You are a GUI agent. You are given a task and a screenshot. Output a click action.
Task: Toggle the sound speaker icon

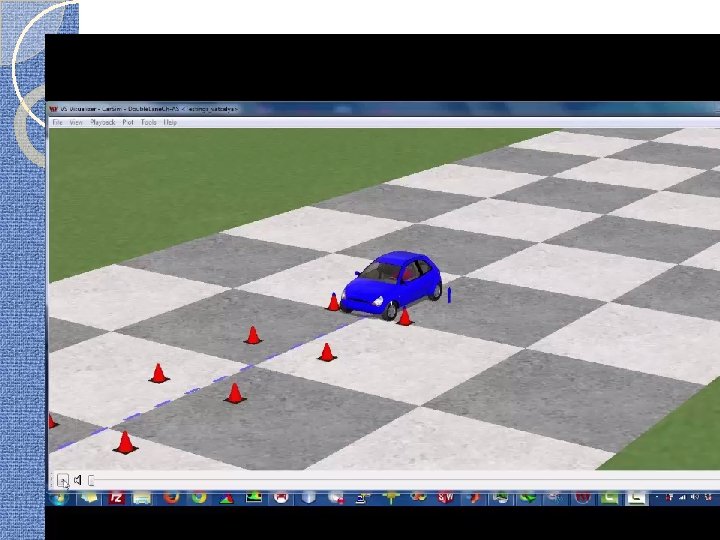(x=78, y=480)
